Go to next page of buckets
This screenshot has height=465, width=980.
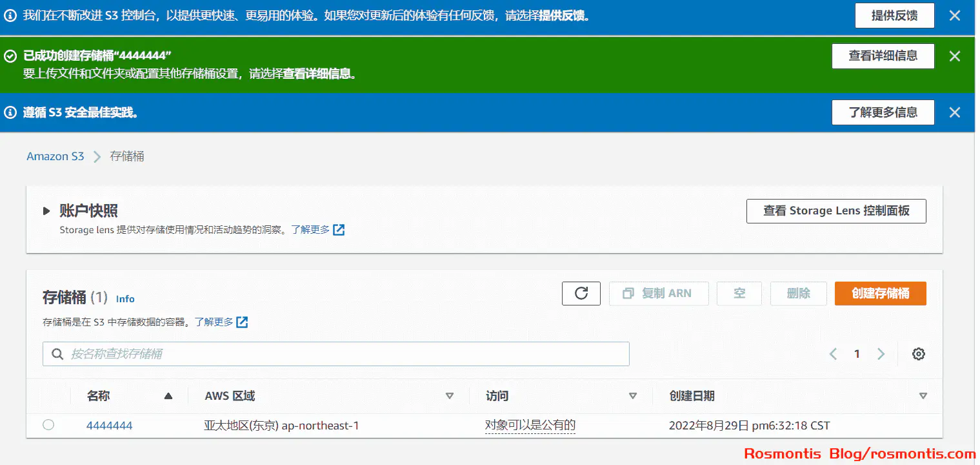click(881, 354)
